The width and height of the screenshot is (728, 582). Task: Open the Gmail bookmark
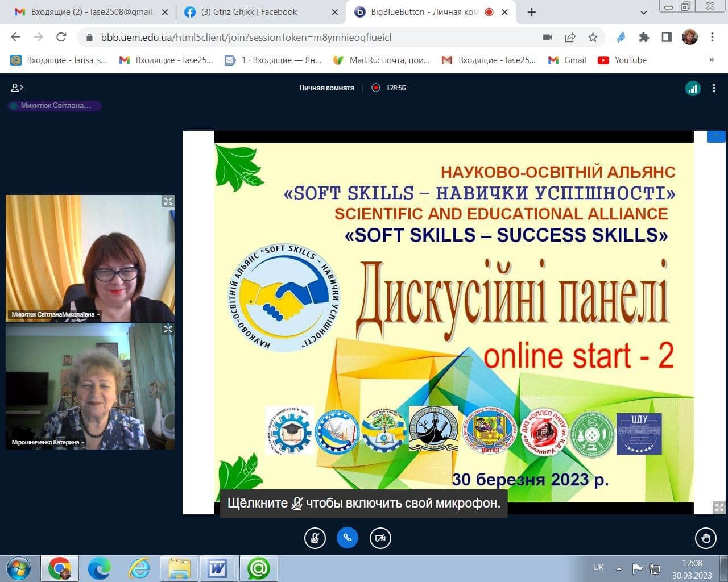[567, 60]
